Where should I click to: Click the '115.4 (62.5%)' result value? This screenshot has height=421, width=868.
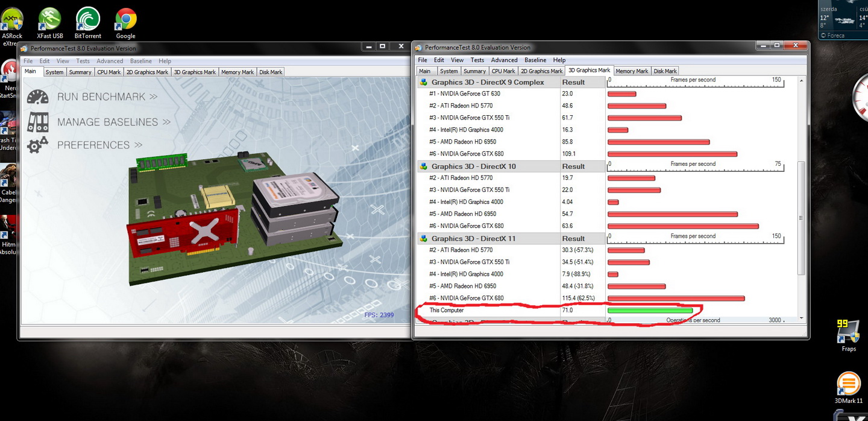point(578,299)
